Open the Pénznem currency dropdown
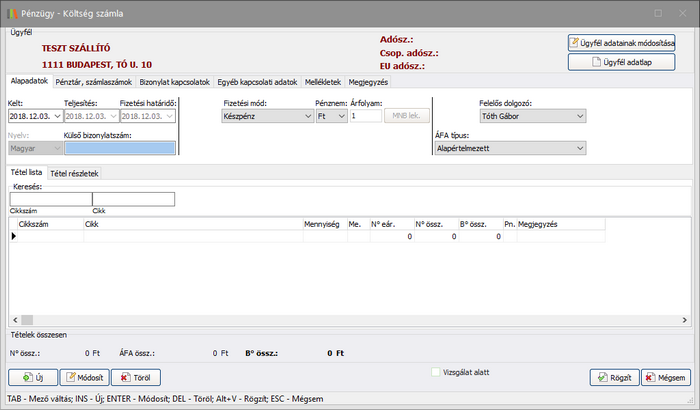Screen dimensions: 700x410 point(337,116)
